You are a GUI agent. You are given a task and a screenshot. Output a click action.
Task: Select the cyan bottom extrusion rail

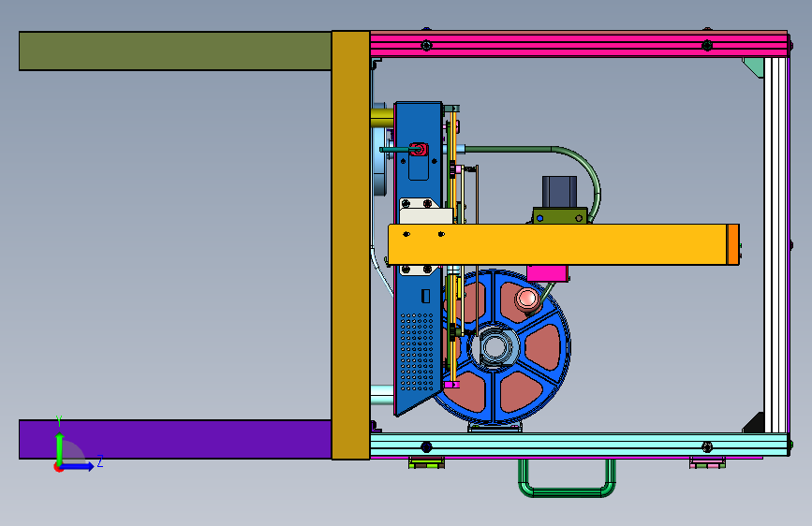tap(579, 446)
